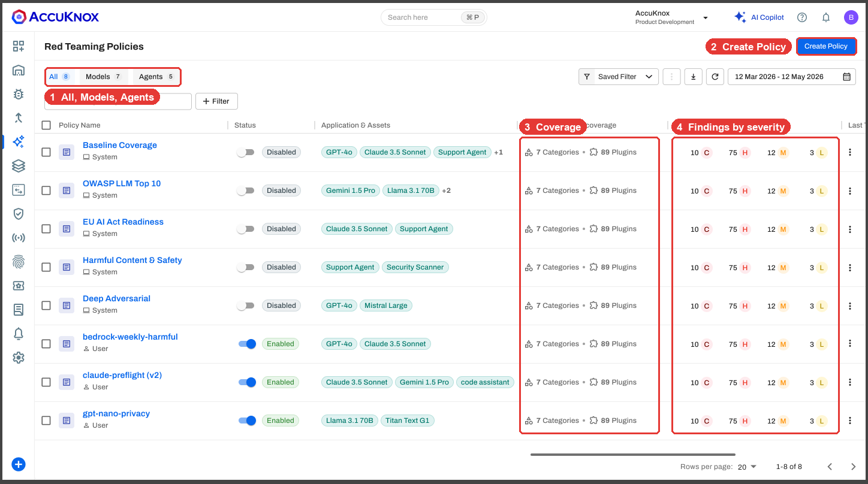The image size is (868, 484).
Task: Open kebab menu for Deep Adversarial row
Action: click(x=850, y=305)
